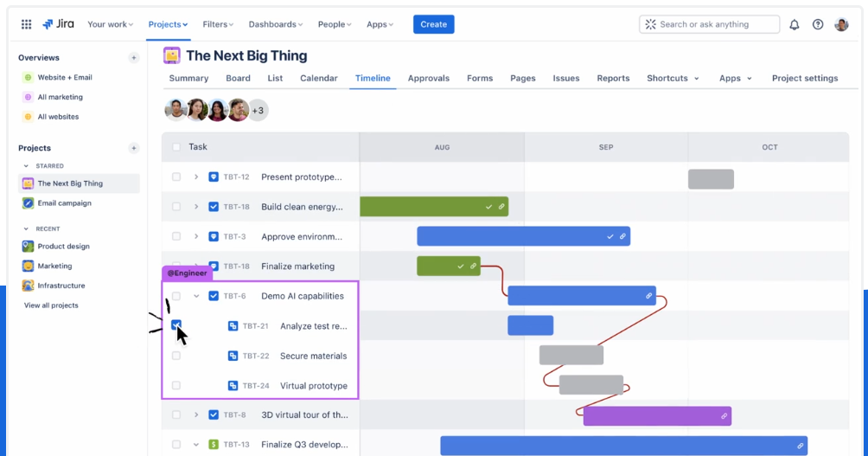Collapse the STARRED projects section
Screen dimensions: 868x456
coord(26,165)
